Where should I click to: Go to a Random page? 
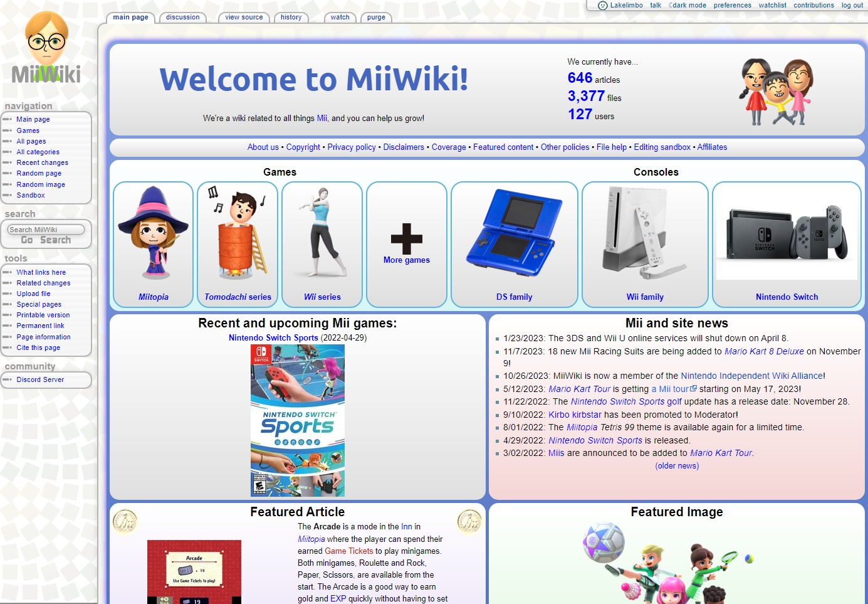39,173
